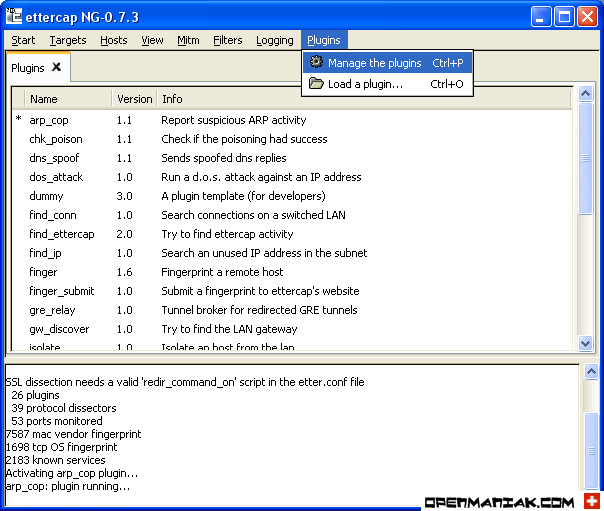Screen dimensions: 604x511
Task: Open the Targets menu
Action: pos(68,40)
